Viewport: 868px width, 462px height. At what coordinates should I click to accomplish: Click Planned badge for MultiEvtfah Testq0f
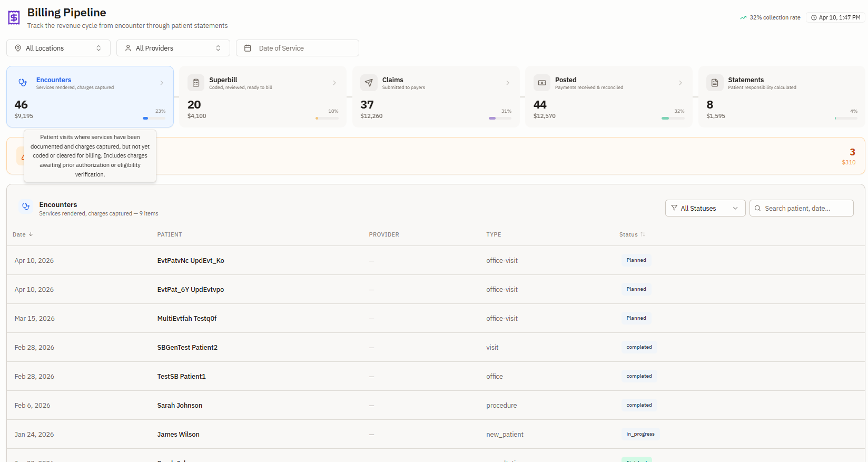pyautogui.click(x=636, y=318)
